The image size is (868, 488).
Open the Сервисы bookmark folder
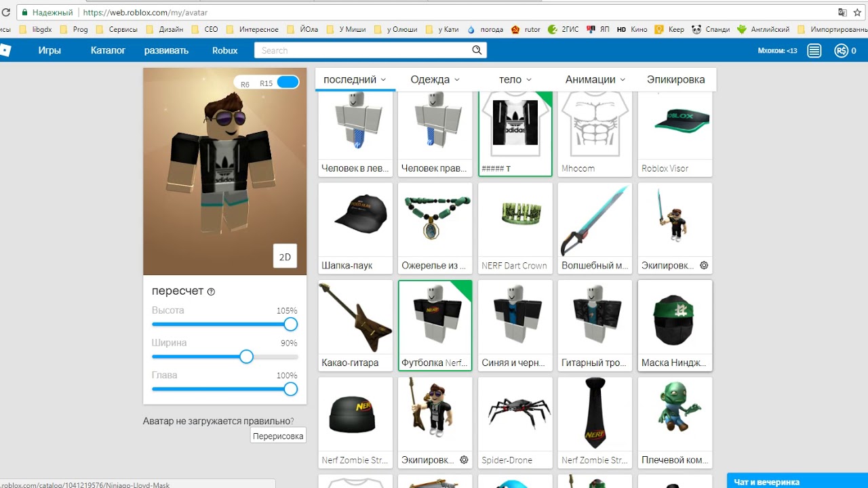(x=117, y=29)
